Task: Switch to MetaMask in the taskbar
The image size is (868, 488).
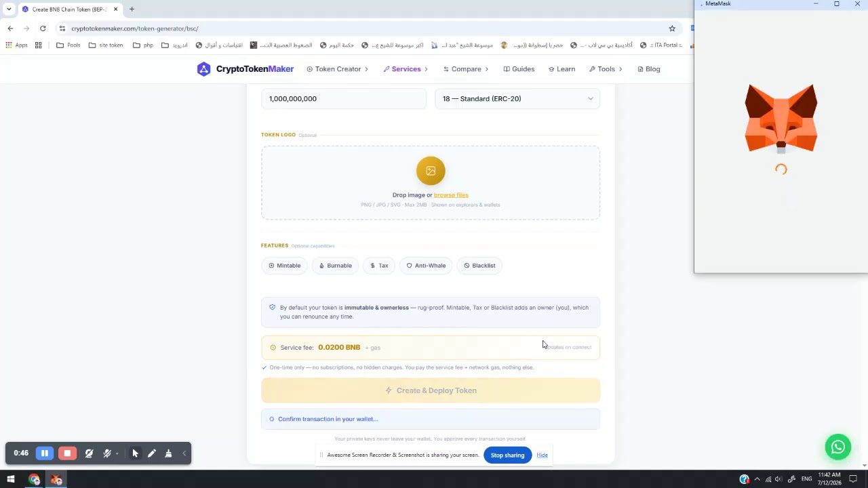Action: [x=56, y=480]
